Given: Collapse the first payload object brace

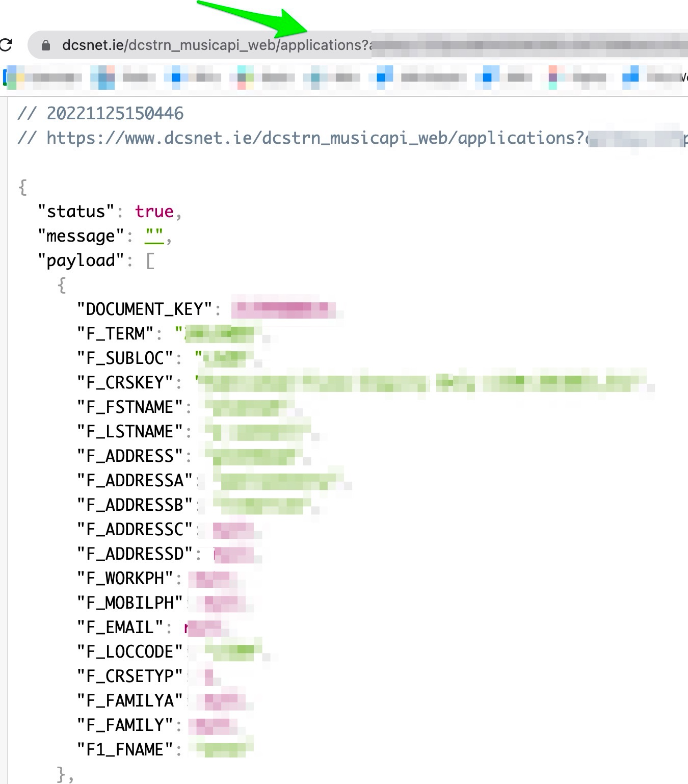Looking at the screenshot, I should (x=62, y=285).
